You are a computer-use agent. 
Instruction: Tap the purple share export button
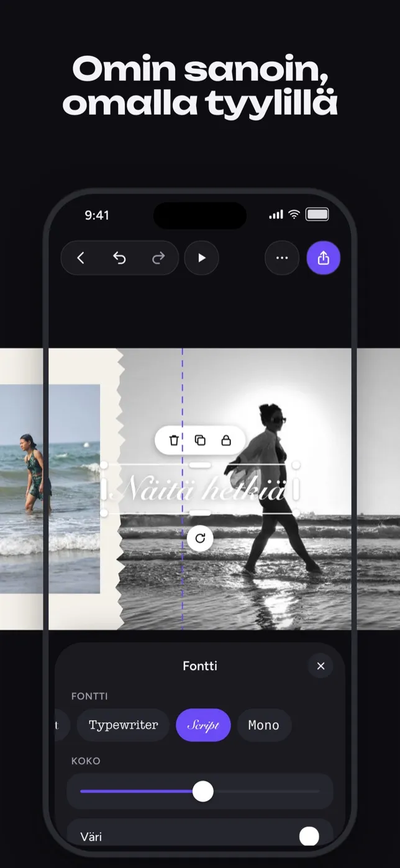point(324,258)
